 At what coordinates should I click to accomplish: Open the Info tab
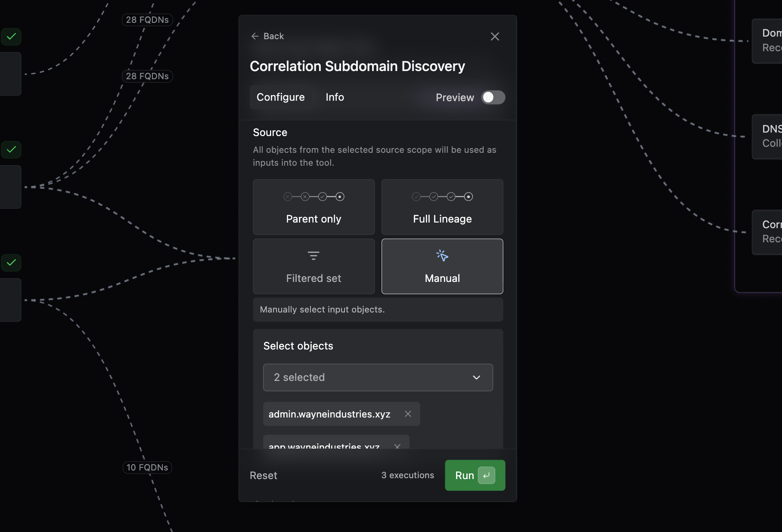coord(335,97)
